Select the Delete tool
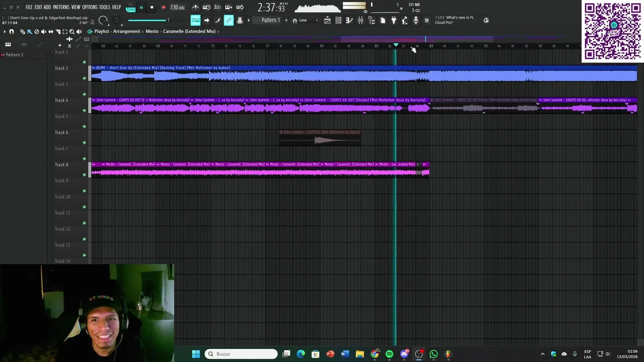This screenshot has width=644, height=362. [36, 31]
